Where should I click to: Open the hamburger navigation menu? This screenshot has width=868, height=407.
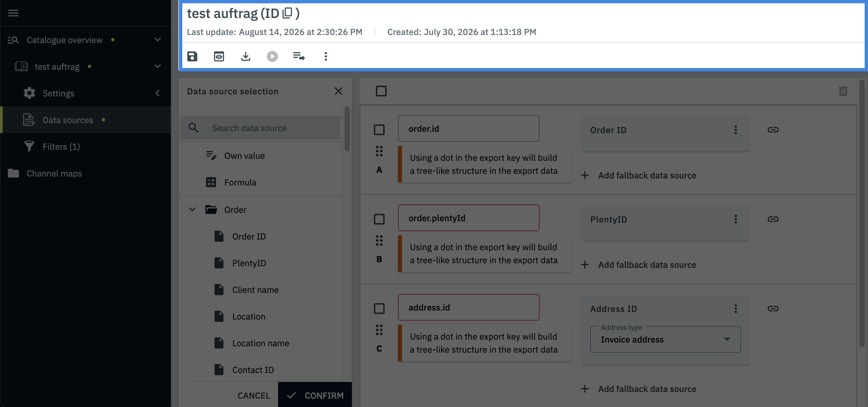pyautogui.click(x=13, y=13)
